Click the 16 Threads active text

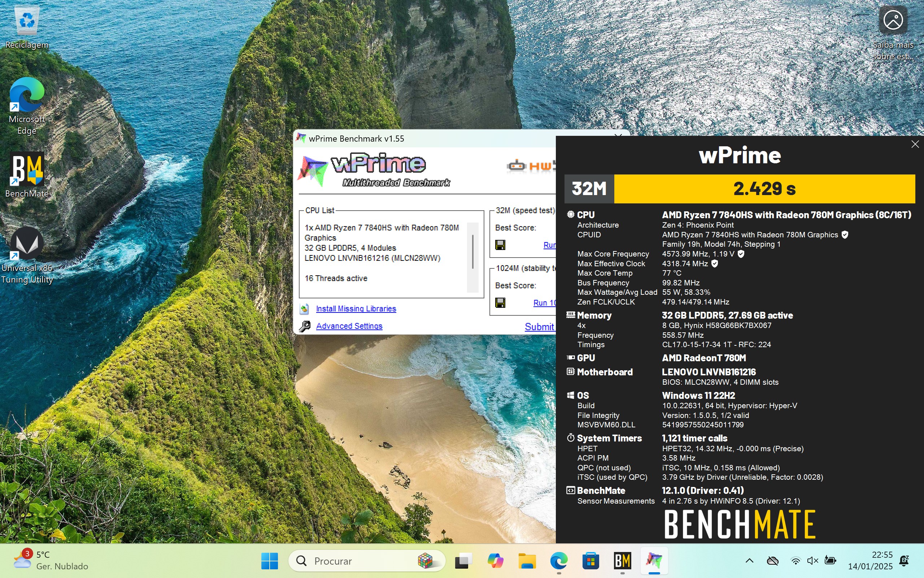click(x=336, y=278)
